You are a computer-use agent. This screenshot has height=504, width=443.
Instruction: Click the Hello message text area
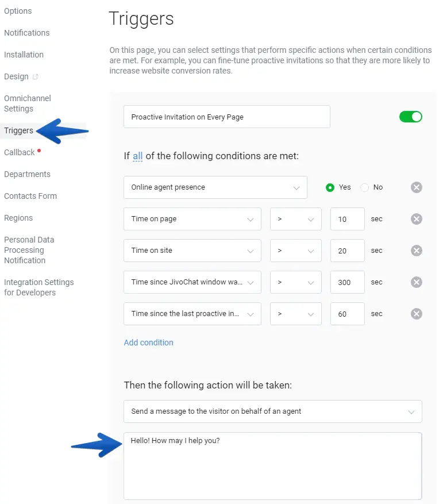click(272, 465)
